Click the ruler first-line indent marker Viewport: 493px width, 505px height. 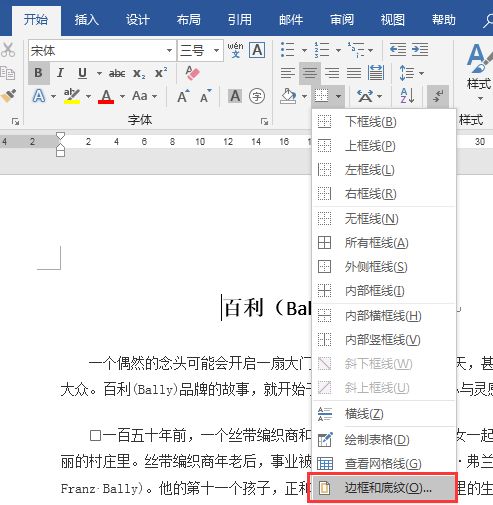click(x=60, y=136)
